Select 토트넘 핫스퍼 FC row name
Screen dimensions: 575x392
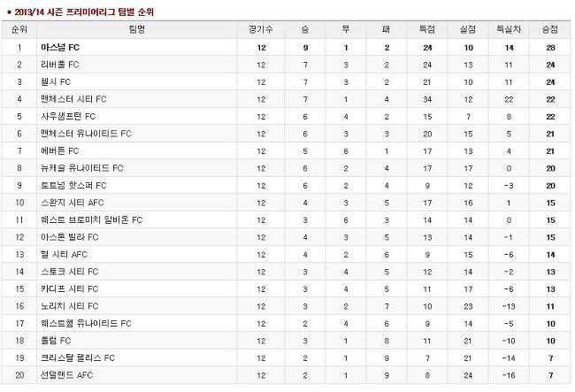(x=73, y=185)
